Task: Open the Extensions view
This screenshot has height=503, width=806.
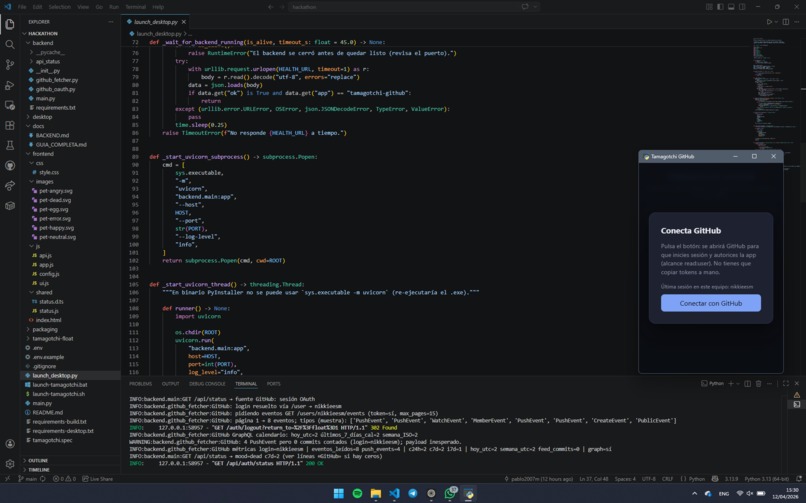Action: [x=10, y=125]
